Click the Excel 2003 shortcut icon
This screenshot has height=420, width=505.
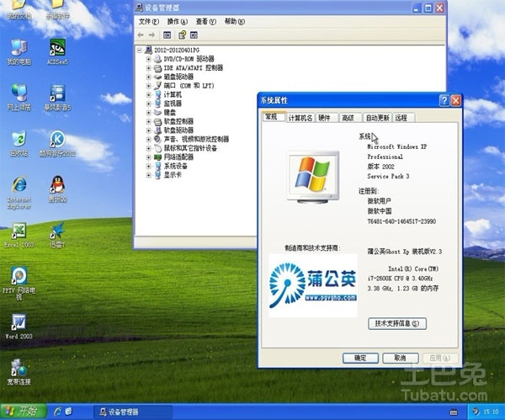point(19,235)
